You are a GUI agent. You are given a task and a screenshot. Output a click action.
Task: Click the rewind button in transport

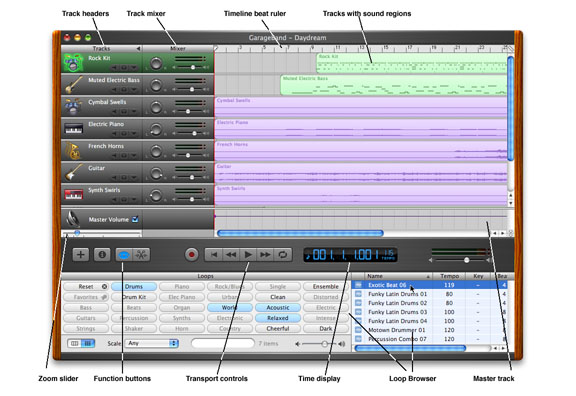(231, 255)
